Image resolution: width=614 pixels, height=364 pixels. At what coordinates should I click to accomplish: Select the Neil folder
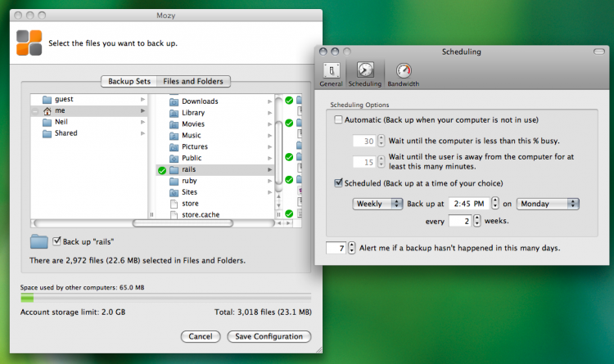[x=88, y=122]
